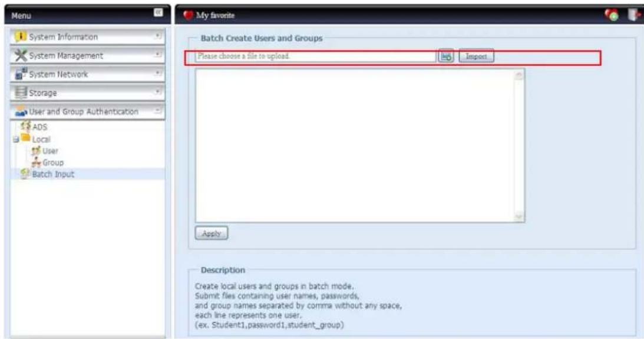Image resolution: width=644 pixels, height=339 pixels.
Task: Click the System Management wrench icon
Action: [x=19, y=56]
